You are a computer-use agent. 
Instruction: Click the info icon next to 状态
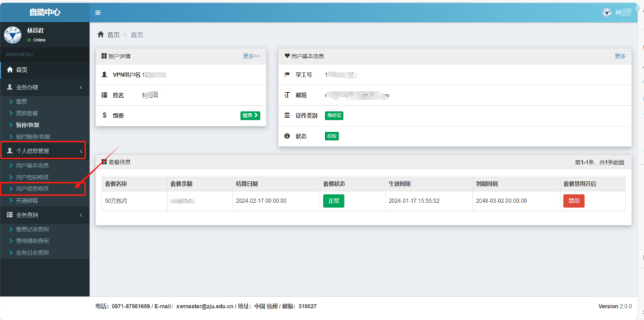point(287,136)
